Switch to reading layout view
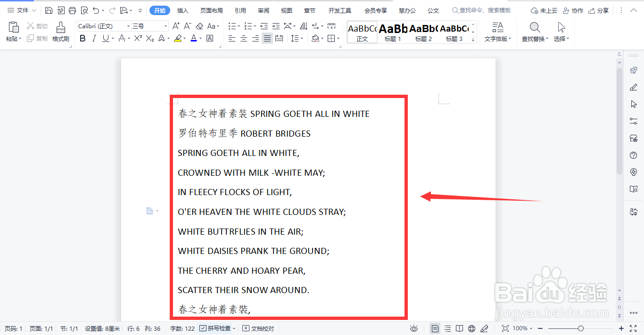The height and width of the screenshot is (335, 644). point(460,328)
